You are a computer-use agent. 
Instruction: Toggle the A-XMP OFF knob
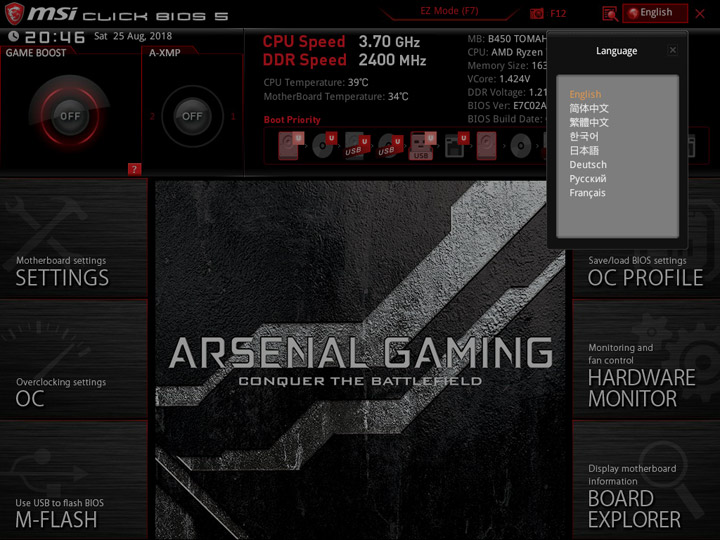pyautogui.click(x=192, y=116)
